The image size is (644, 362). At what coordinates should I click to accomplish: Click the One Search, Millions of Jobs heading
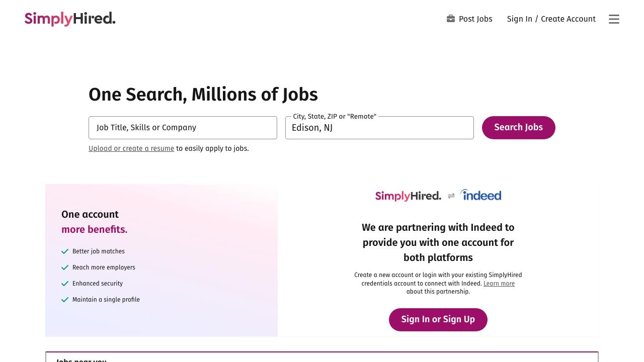pyautogui.click(x=203, y=95)
